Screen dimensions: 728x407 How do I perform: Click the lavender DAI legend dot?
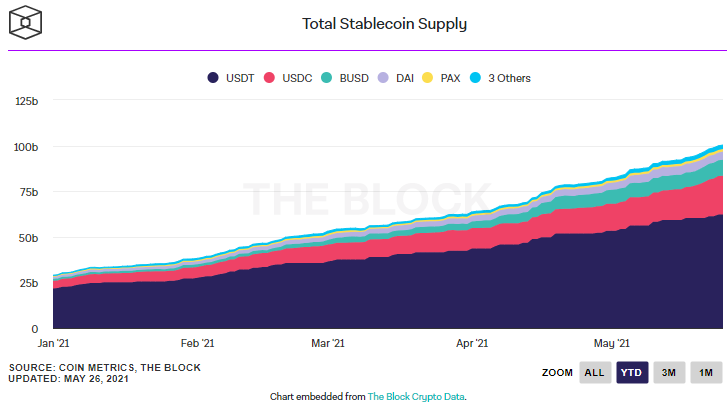click(x=387, y=78)
